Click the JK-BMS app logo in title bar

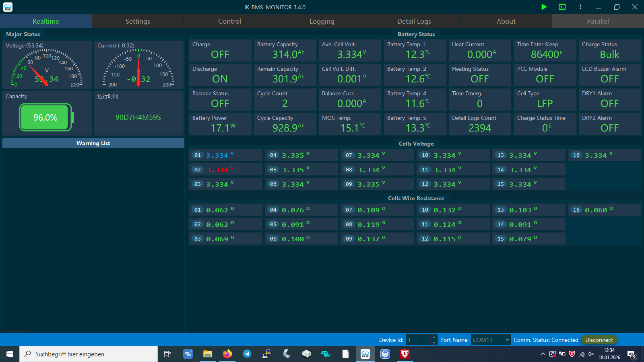pos(8,7)
